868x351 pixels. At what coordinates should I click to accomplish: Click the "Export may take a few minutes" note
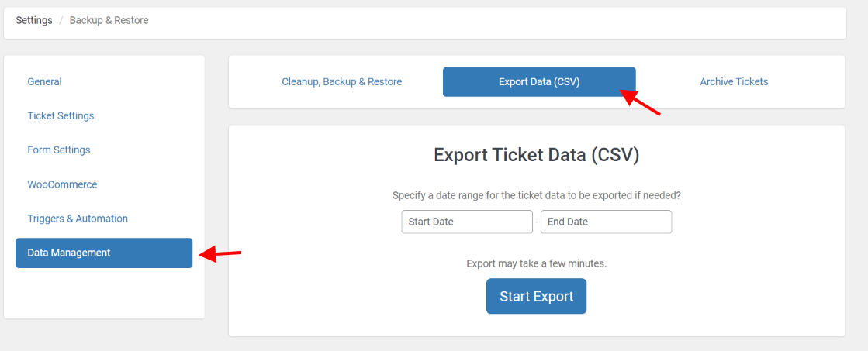[x=537, y=263]
